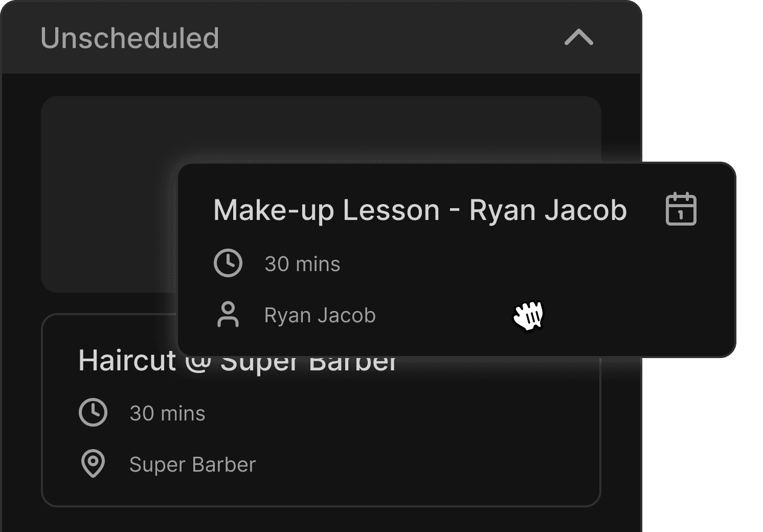Click the Haircut card title text
763x532 pixels.
click(x=238, y=361)
